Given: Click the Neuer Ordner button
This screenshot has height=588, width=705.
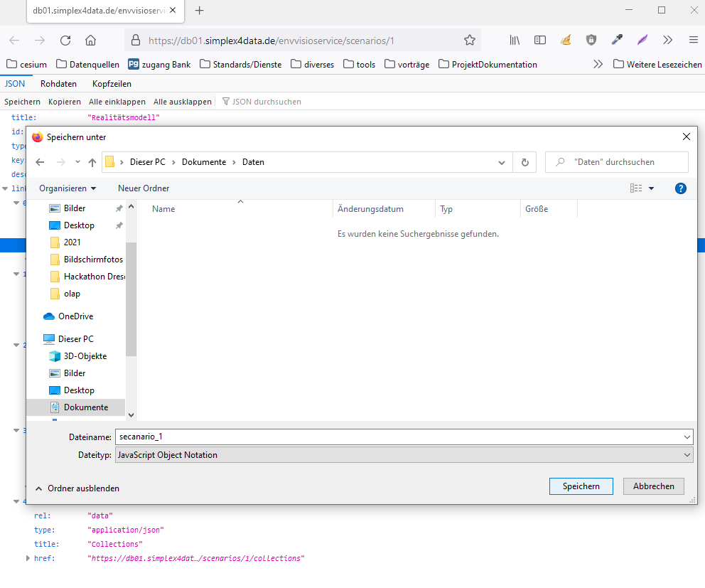Looking at the screenshot, I should tap(144, 188).
